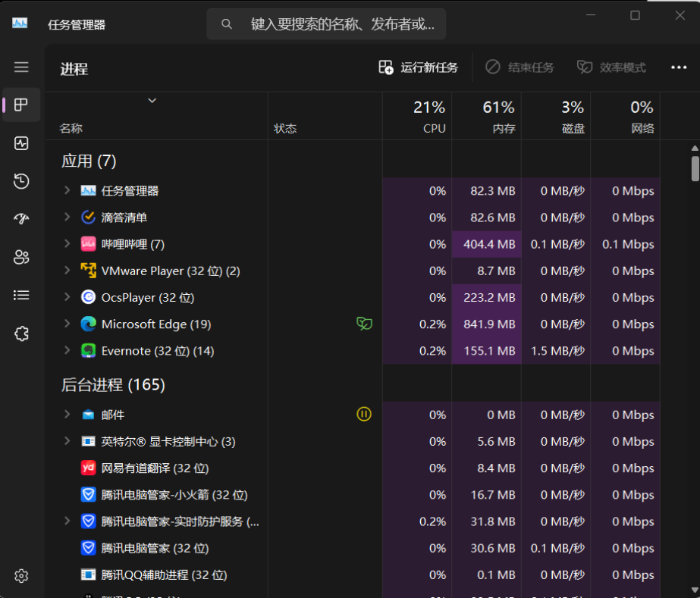Expand the 英特尔 显卡控制中心 (3) group
Image resolution: width=700 pixels, height=598 pixels.
(67, 441)
